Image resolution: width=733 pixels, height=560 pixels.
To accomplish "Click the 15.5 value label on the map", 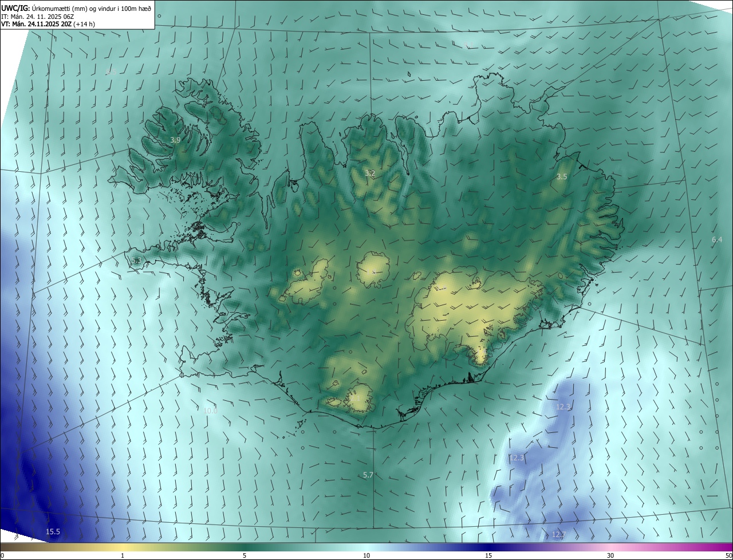I will [53, 532].
